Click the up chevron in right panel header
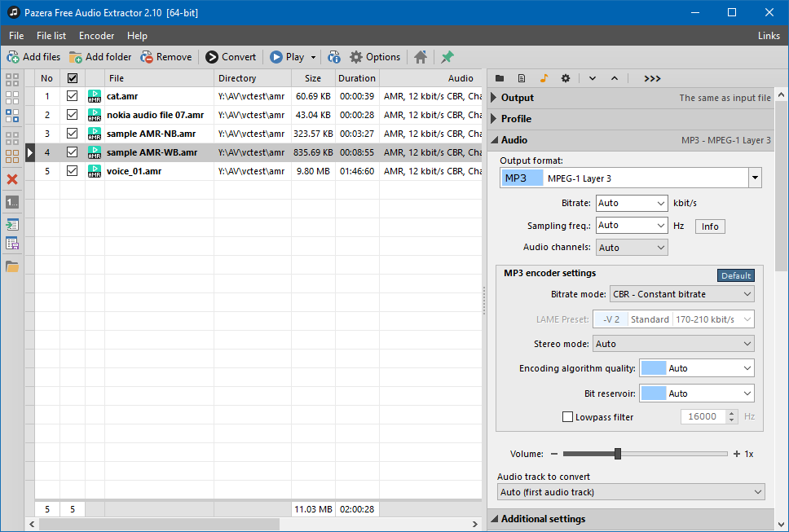This screenshot has width=789, height=532. 615,78
